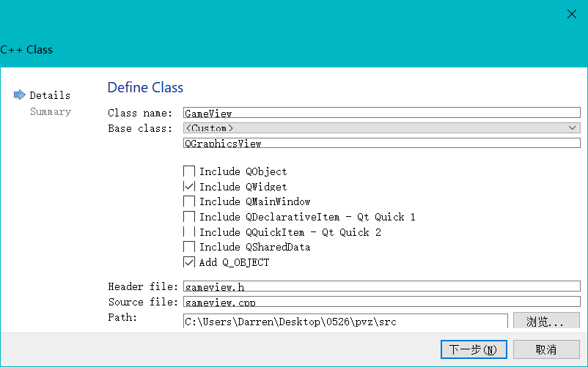Image resolution: width=588 pixels, height=367 pixels.
Task: Click the Header file: label
Action: pyautogui.click(x=143, y=287)
